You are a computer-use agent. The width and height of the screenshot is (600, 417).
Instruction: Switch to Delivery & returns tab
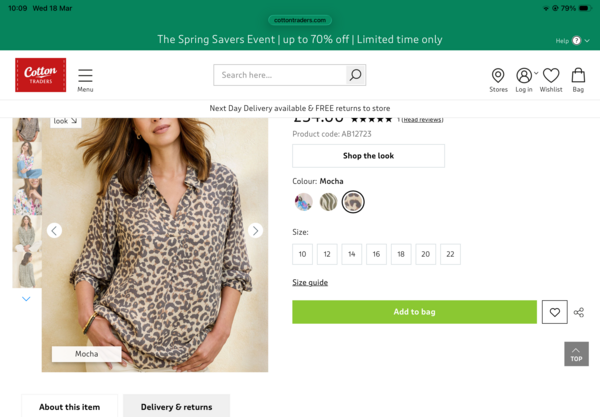coord(176,406)
